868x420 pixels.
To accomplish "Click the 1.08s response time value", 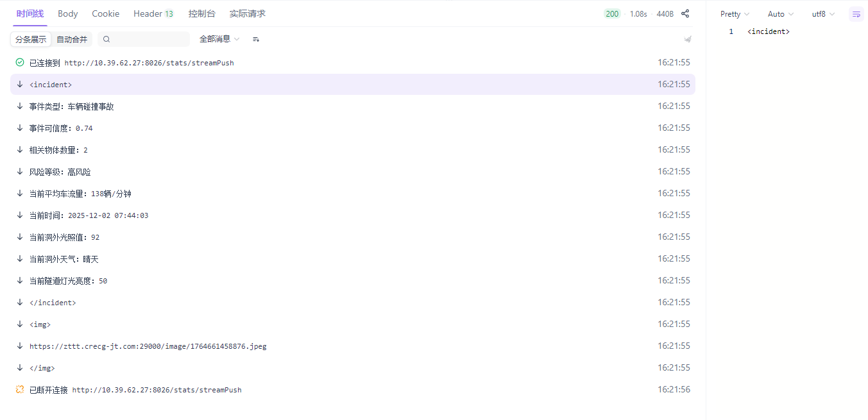I will 638,13.
